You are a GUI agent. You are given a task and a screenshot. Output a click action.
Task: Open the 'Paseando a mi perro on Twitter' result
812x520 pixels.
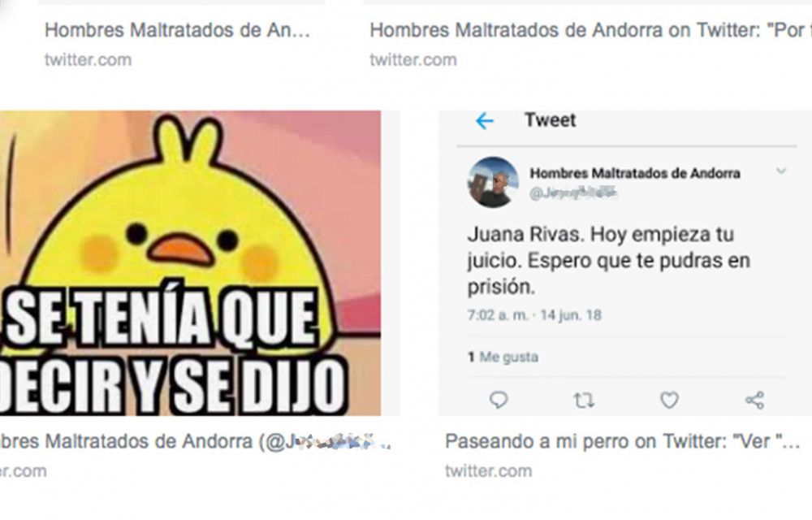click(622, 441)
